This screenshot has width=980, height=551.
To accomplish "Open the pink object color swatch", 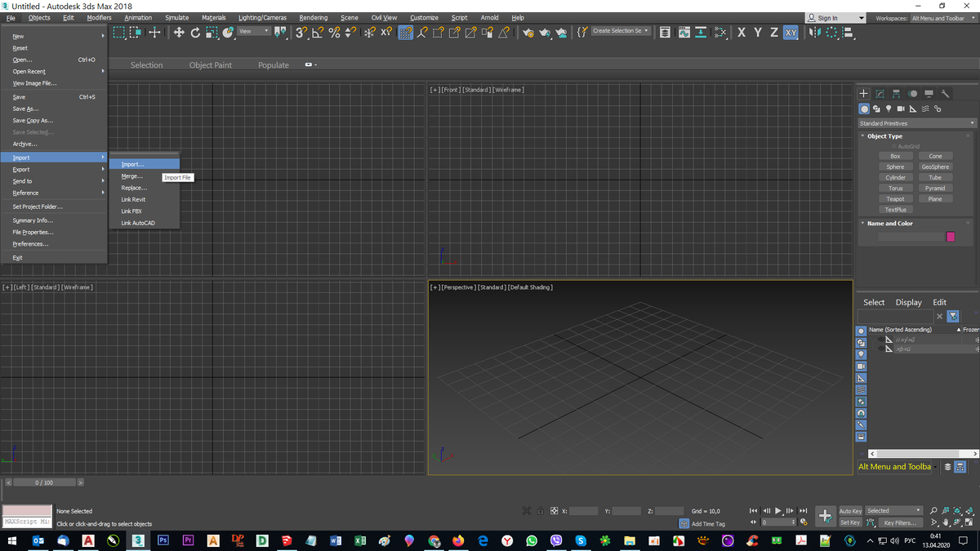I will click(951, 237).
